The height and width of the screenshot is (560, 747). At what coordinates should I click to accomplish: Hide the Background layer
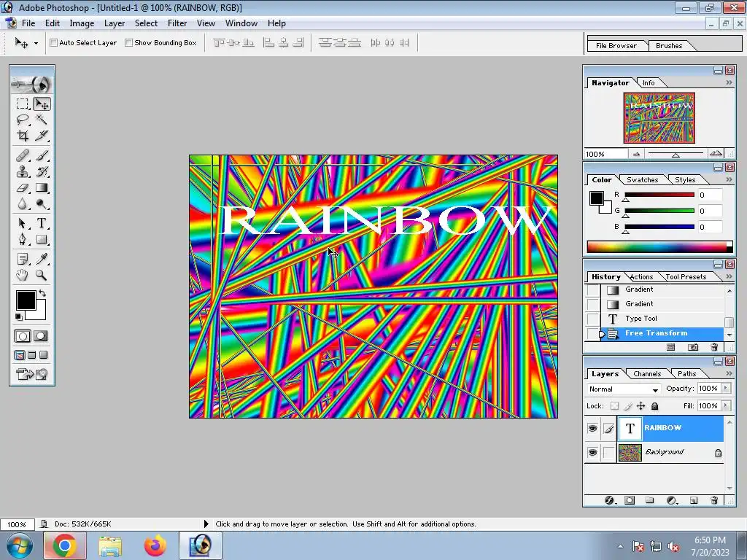tap(592, 452)
